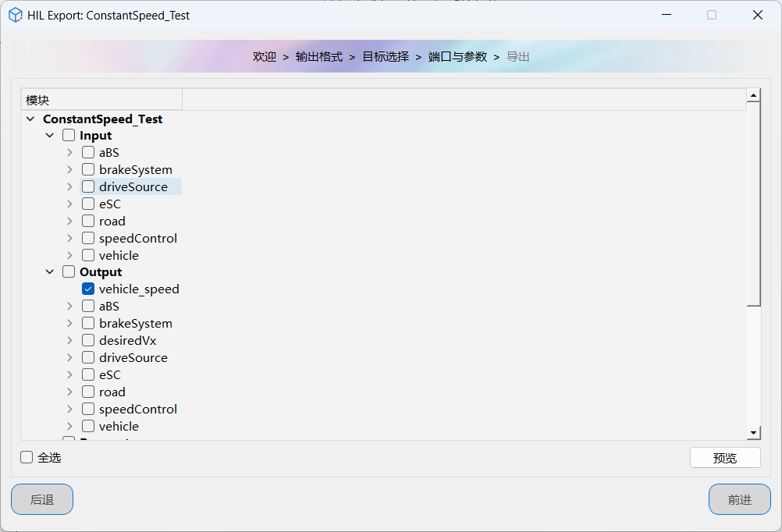Enable the Input group checkbox
Viewport: 782px width, 532px height.
(x=69, y=136)
